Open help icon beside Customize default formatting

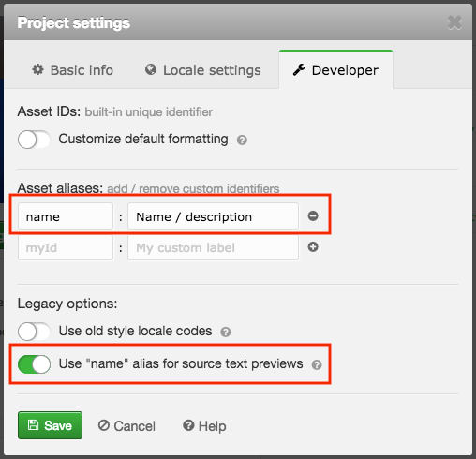click(242, 141)
